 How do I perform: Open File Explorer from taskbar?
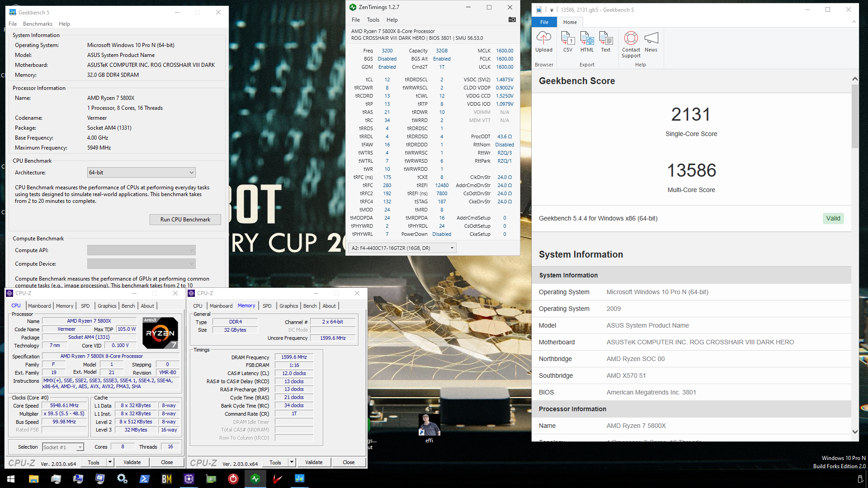33,479
